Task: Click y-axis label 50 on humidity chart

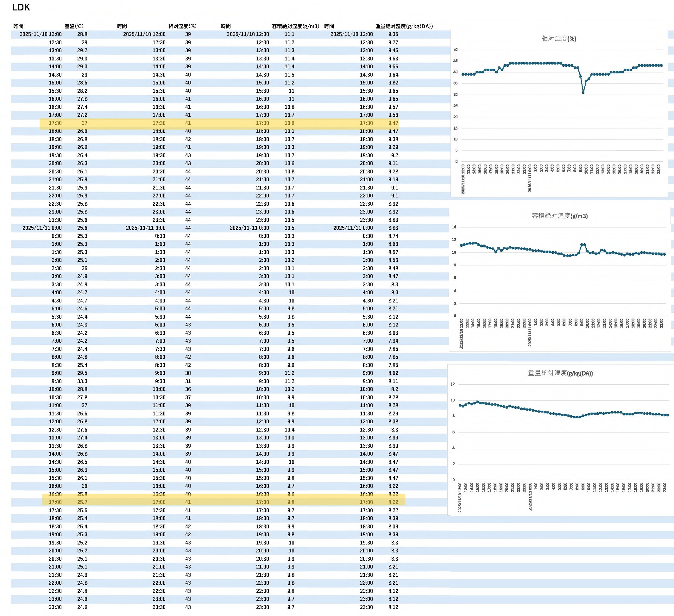Action: coord(455,50)
